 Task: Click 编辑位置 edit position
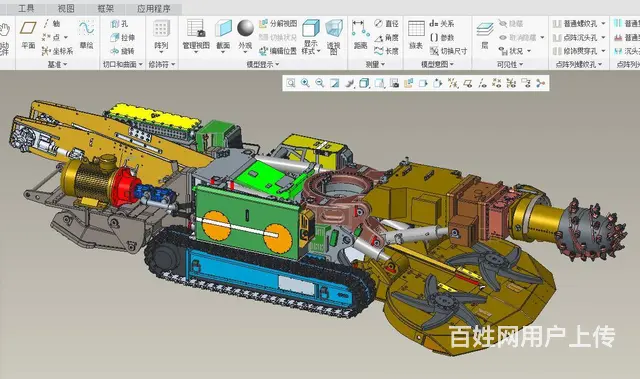(278, 51)
